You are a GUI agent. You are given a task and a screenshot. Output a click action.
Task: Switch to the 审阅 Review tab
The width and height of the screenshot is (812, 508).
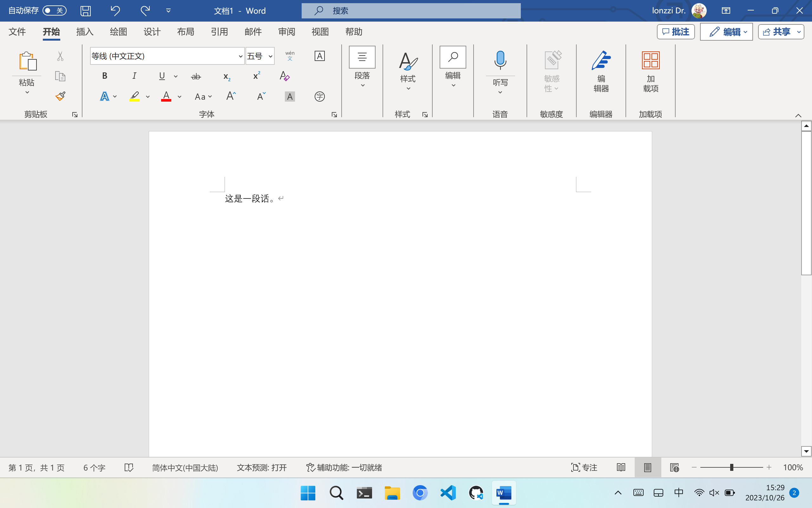pos(286,32)
